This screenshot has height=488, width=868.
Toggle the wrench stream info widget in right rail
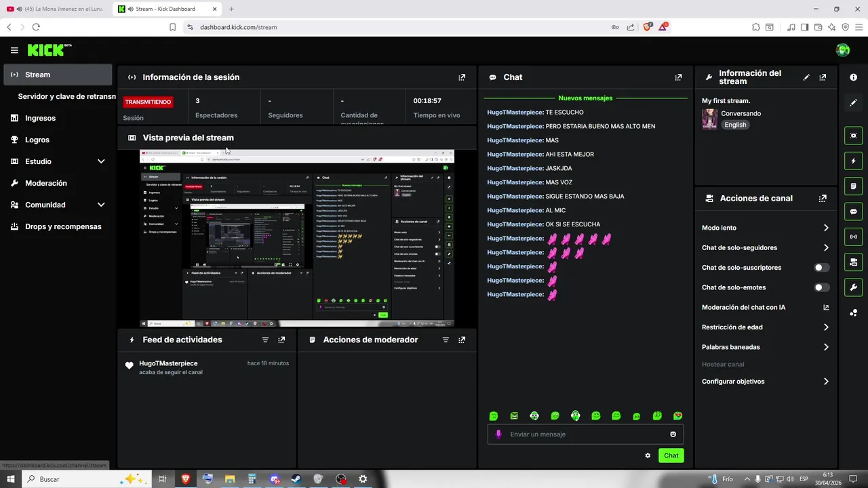coord(854,287)
